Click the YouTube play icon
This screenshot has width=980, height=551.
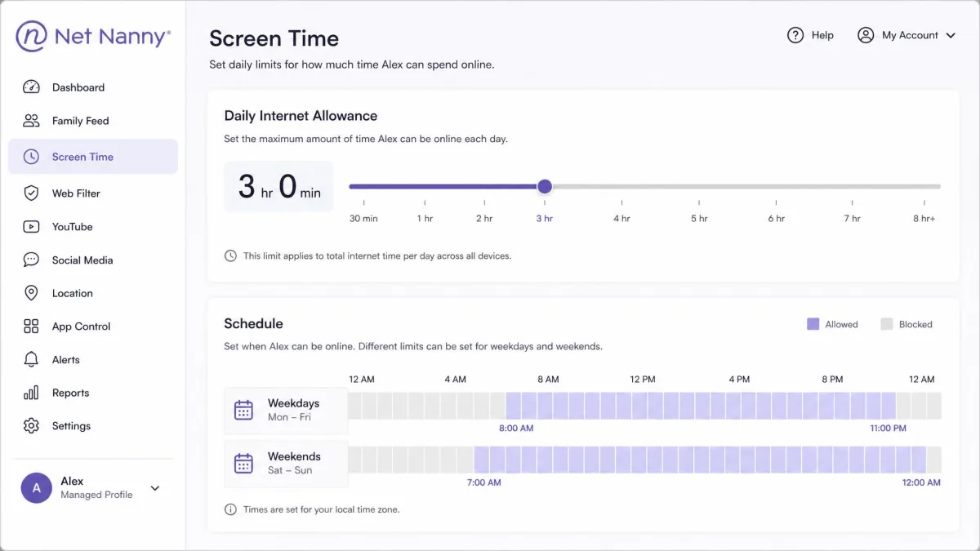coord(31,227)
